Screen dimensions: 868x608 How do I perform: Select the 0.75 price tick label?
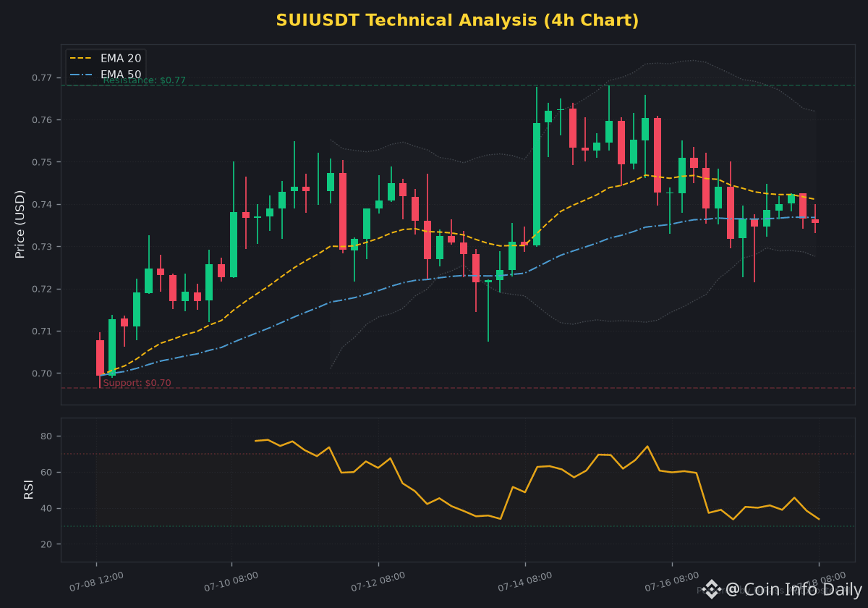42,161
